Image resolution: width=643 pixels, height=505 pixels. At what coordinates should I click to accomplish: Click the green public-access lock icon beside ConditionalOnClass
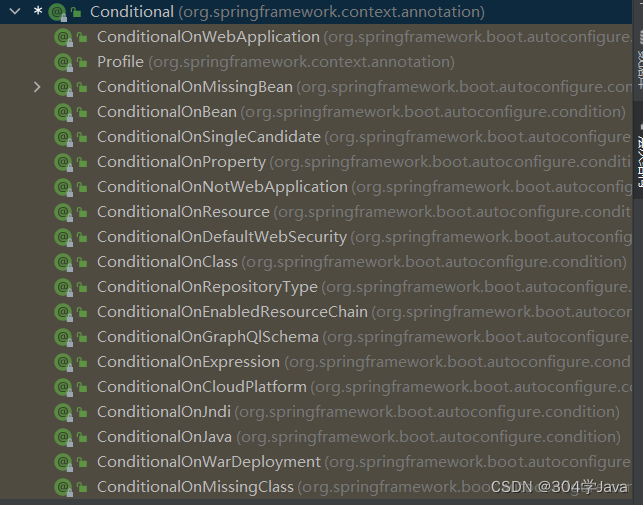pos(82,263)
